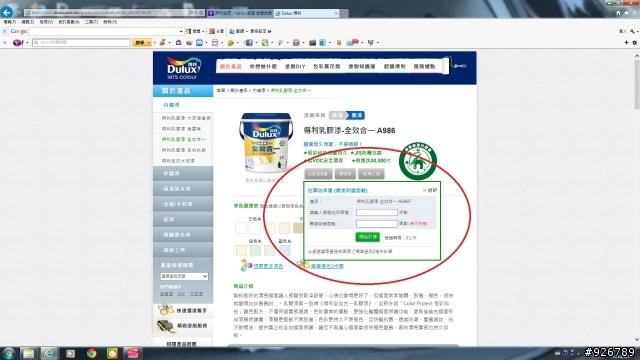640x360 pixels.
Task: Open the more-colors link beside flower icon
Action: [268, 266]
